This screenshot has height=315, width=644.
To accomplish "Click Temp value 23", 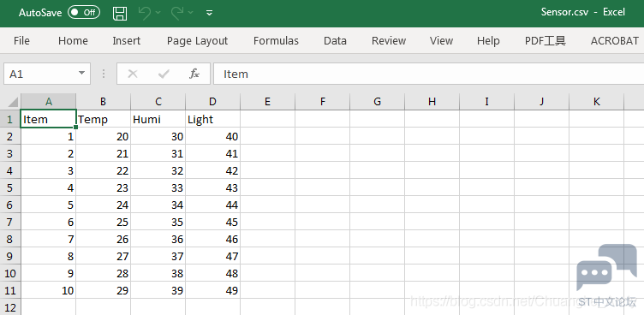I will click(103, 187).
